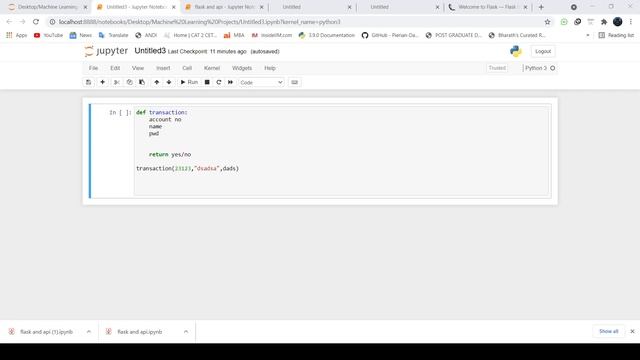The height and width of the screenshot is (360, 640).
Task: Open the File menu
Action: 93,68
